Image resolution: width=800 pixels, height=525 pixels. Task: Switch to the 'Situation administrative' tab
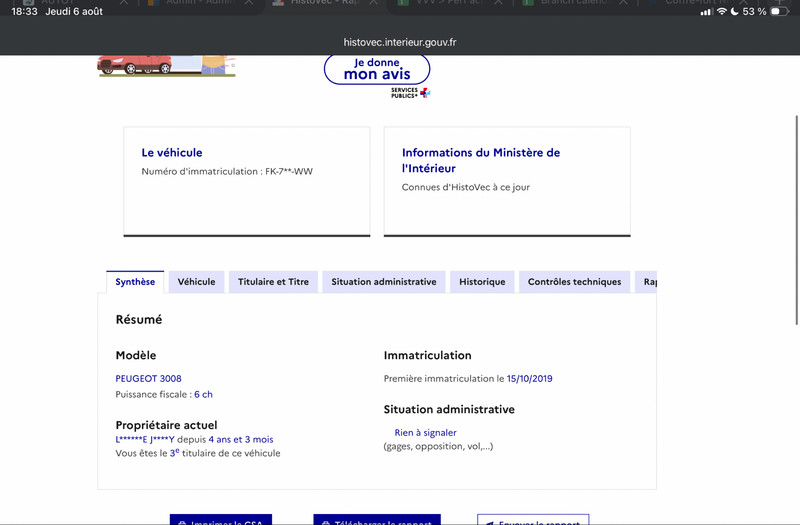tap(384, 282)
